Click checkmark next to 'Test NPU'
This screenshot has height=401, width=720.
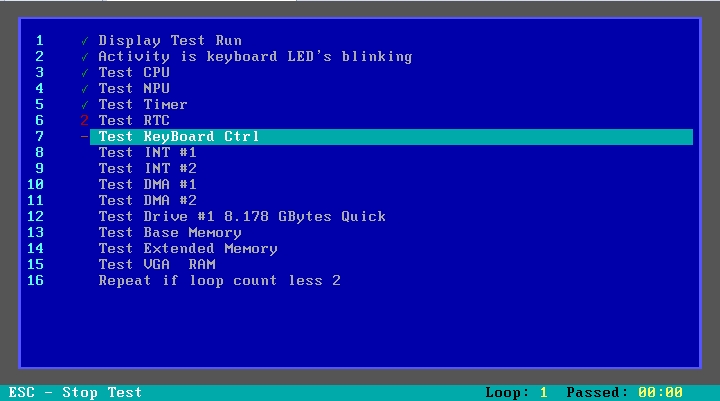click(84, 89)
